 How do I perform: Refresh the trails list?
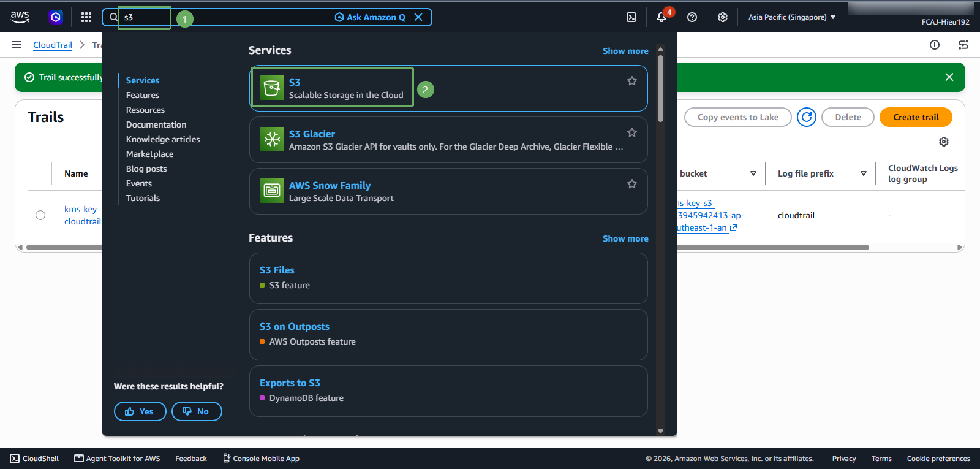click(807, 117)
